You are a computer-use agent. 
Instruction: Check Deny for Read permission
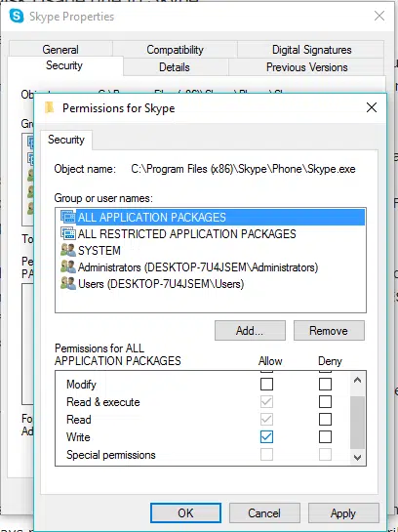(x=325, y=420)
